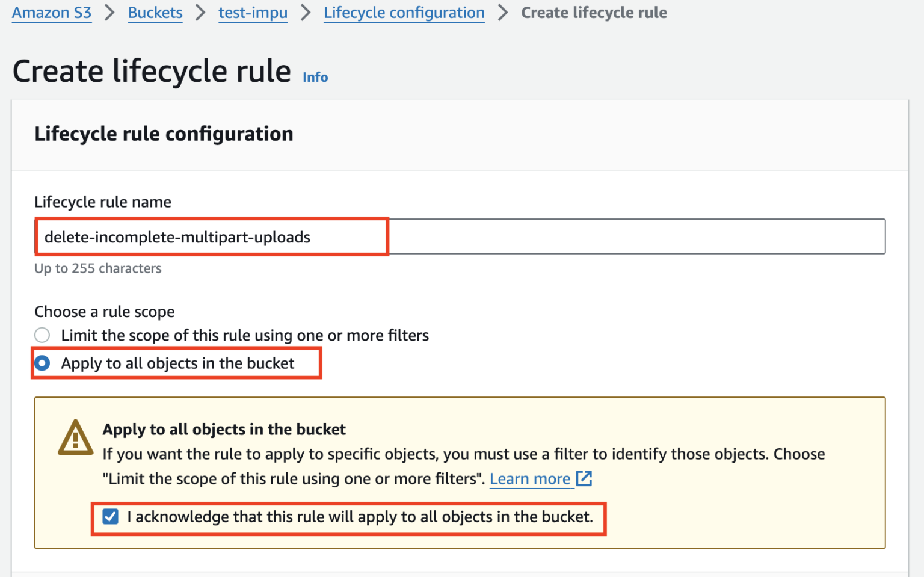Select 'Apply to all objects in the bucket' radio
924x577 pixels.
(42, 363)
